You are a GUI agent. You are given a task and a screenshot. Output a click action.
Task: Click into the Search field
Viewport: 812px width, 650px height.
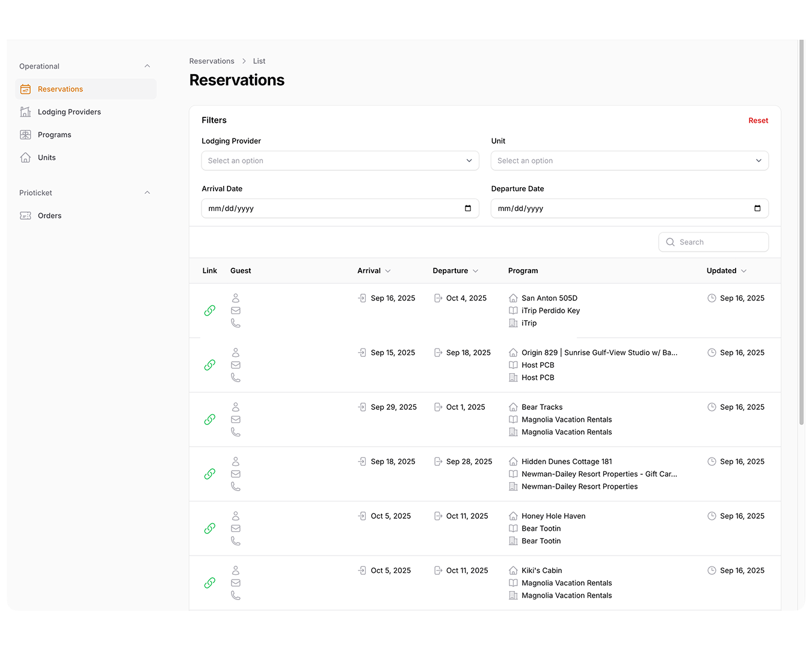point(713,242)
